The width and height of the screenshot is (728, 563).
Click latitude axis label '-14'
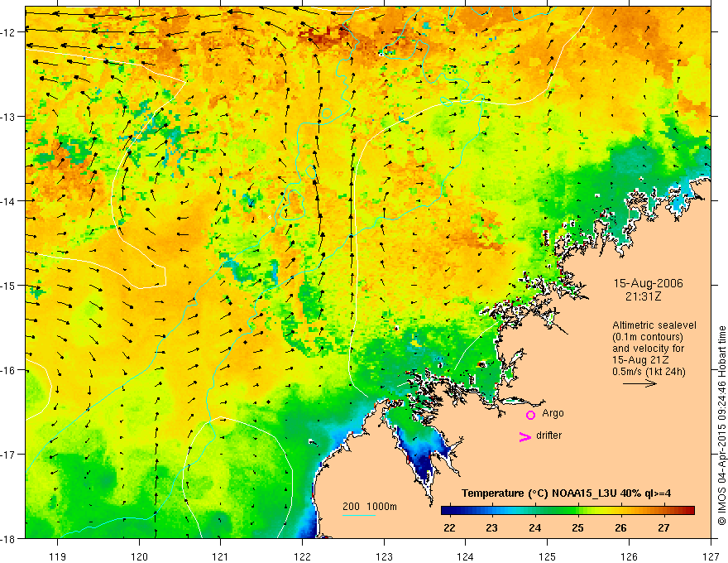click(8, 201)
